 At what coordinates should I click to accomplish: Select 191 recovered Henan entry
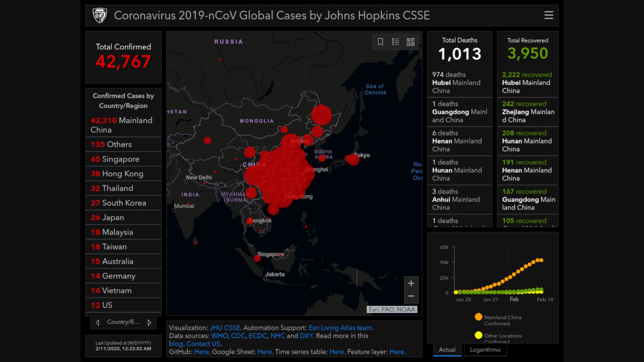528,170
